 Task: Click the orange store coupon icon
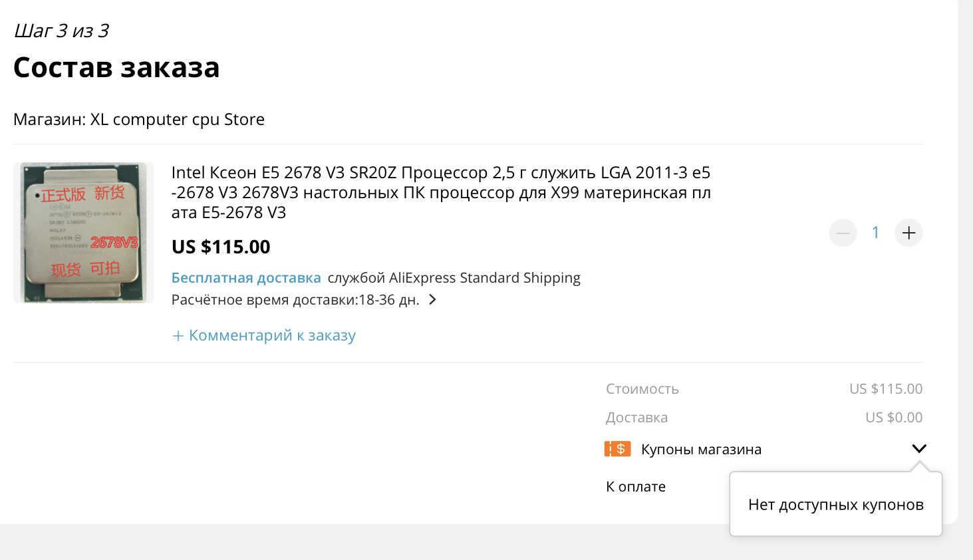coord(617,449)
